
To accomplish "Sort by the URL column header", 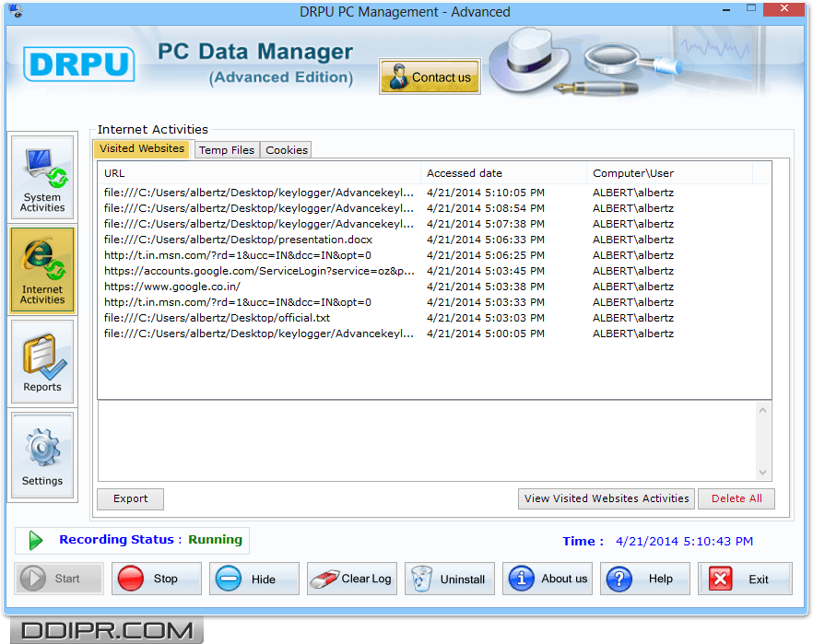I will (x=259, y=173).
